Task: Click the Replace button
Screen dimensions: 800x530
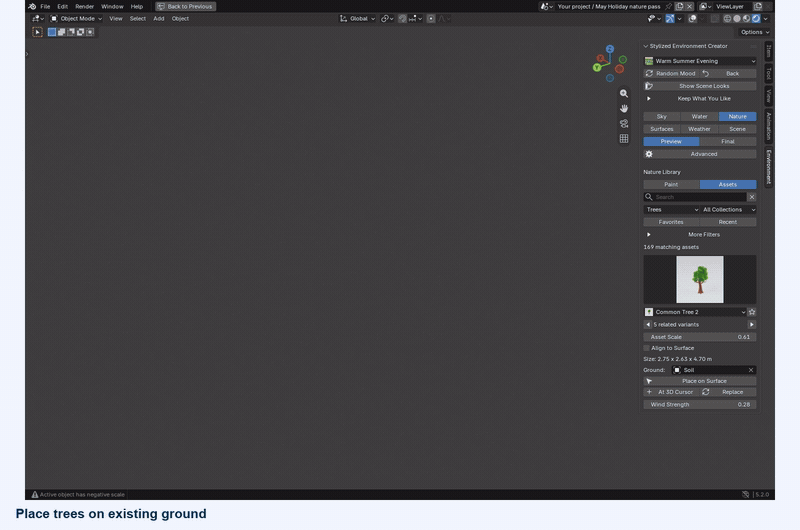Action: 728,392
